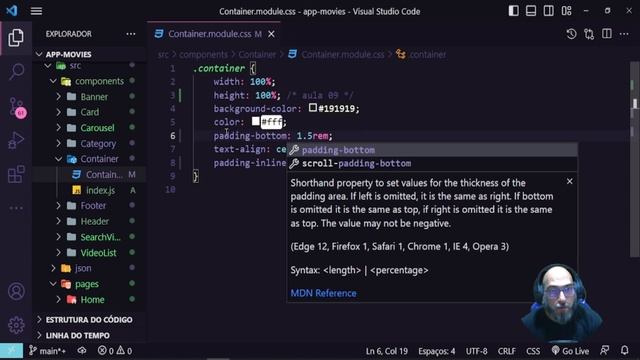Open Explorer views and more actions menu

pos(131,34)
